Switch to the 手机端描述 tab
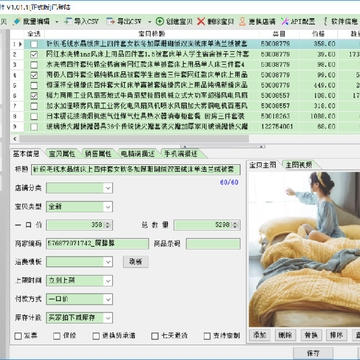The height and width of the screenshot is (360, 360). click(x=180, y=154)
